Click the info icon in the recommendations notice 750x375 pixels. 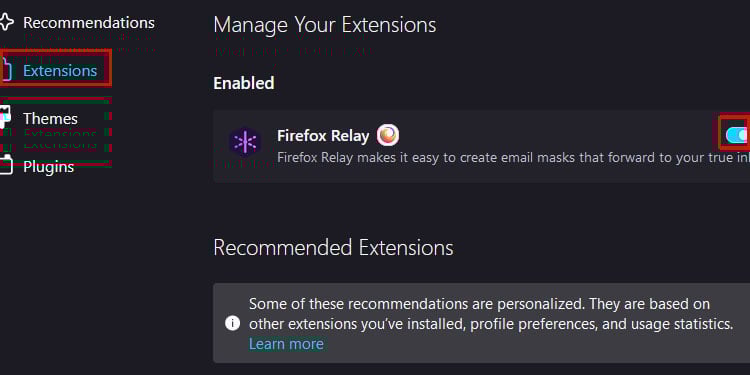pyautogui.click(x=232, y=323)
